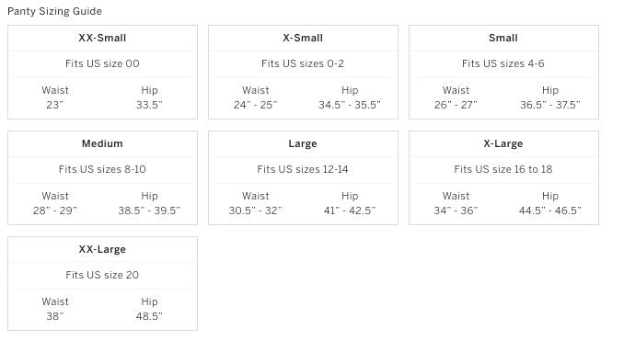
Task: Select the X-Large size heading
Action: tap(503, 143)
